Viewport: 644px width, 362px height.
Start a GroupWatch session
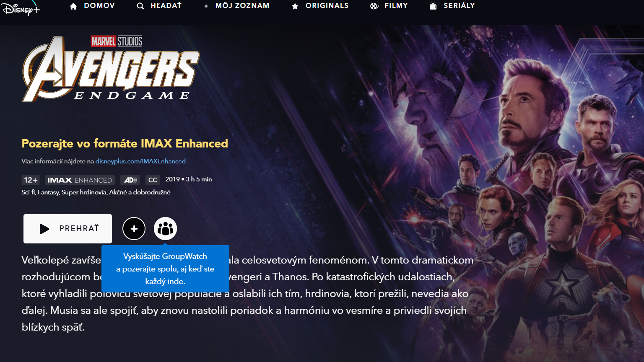tap(165, 229)
